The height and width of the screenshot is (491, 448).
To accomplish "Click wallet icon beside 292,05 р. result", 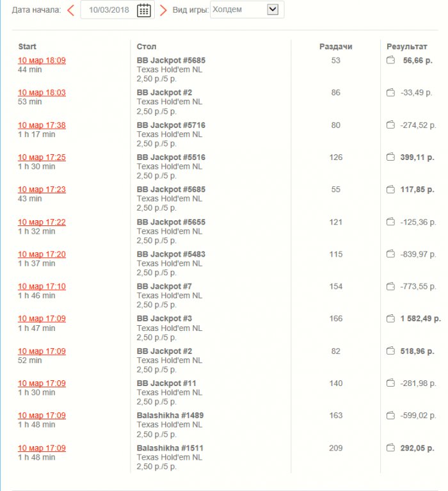I will tap(391, 447).
